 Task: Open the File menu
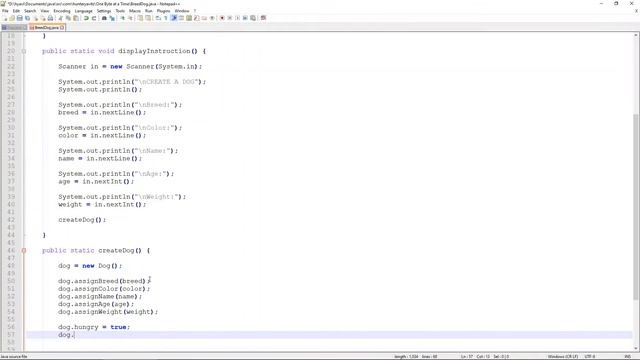pos(5,11)
